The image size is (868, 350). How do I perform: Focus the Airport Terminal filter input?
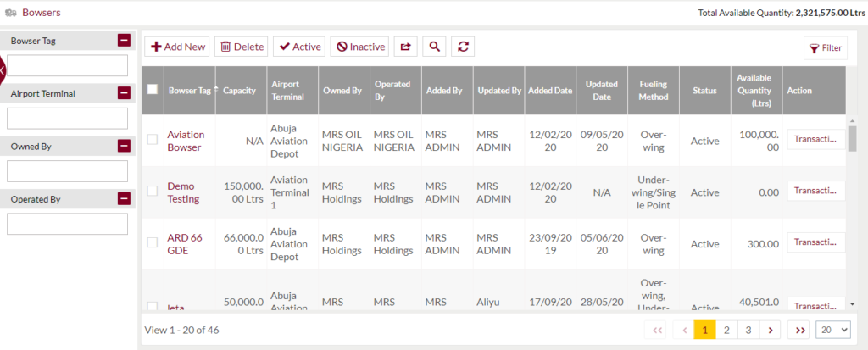pyautogui.click(x=67, y=118)
